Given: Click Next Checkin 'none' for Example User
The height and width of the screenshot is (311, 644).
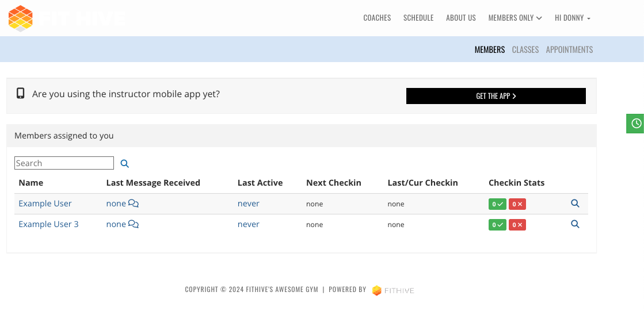Looking at the screenshot, I should click(315, 204).
